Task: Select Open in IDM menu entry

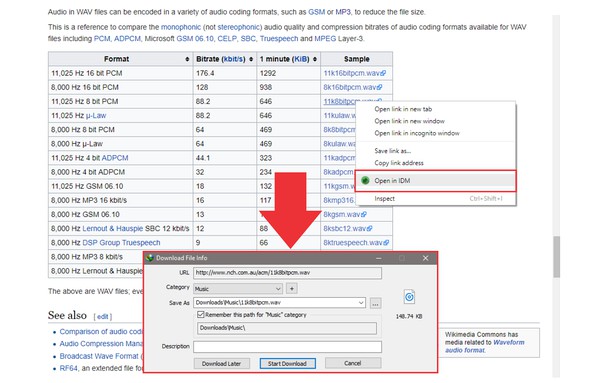Action: click(436, 181)
